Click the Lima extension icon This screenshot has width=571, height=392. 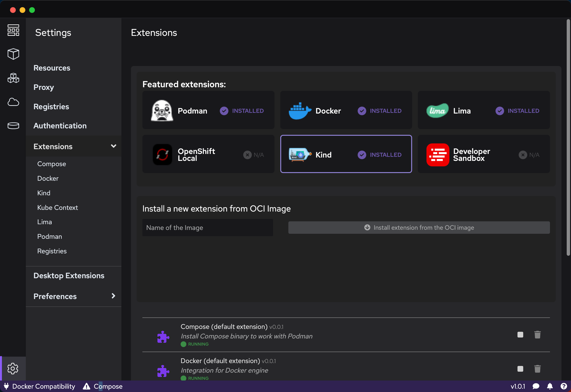pos(436,110)
